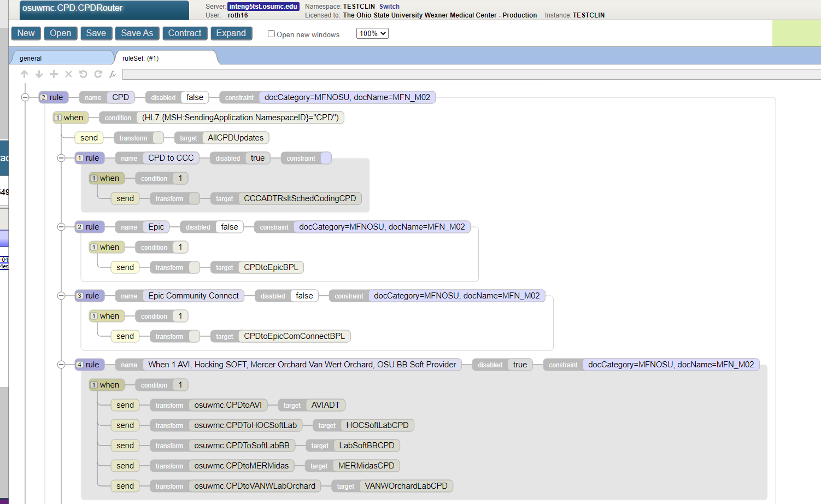Open the 100% zoom dropdown
Viewport: 821px width, 504px height.
[x=372, y=33]
